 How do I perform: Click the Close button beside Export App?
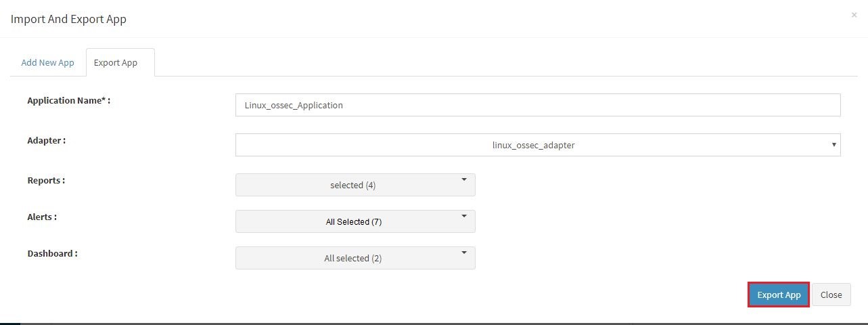pyautogui.click(x=831, y=295)
